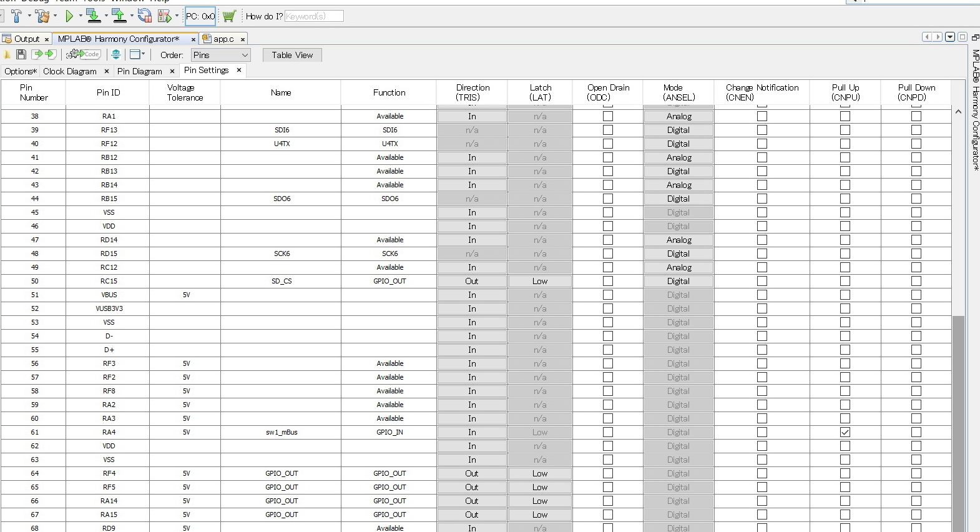Switch to the Clock Diagram tab
This screenshot has height=532, width=980.
pyautogui.click(x=70, y=71)
